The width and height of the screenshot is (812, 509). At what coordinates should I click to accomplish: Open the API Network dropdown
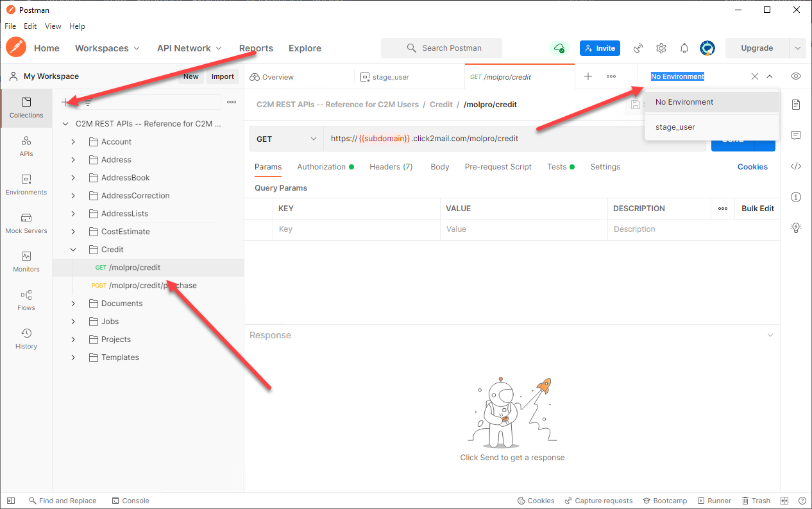pyautogui.click(x=190, y=48)
